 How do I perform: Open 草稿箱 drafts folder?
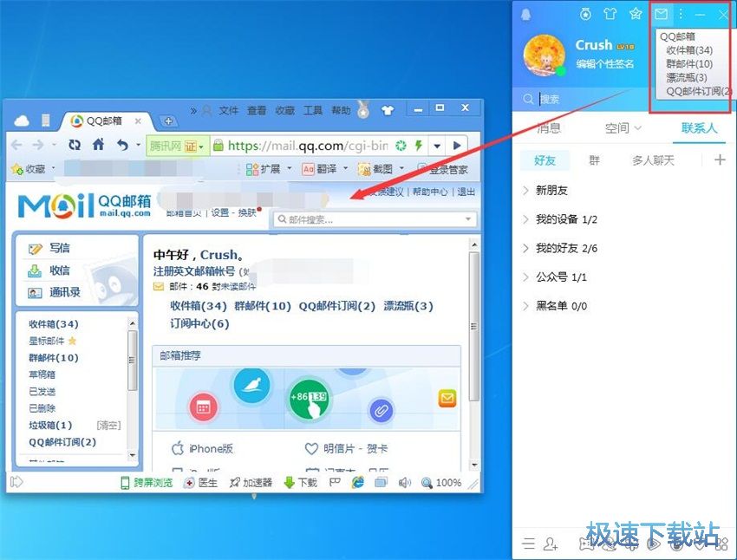pyautogui.click(x=42, y=374)
